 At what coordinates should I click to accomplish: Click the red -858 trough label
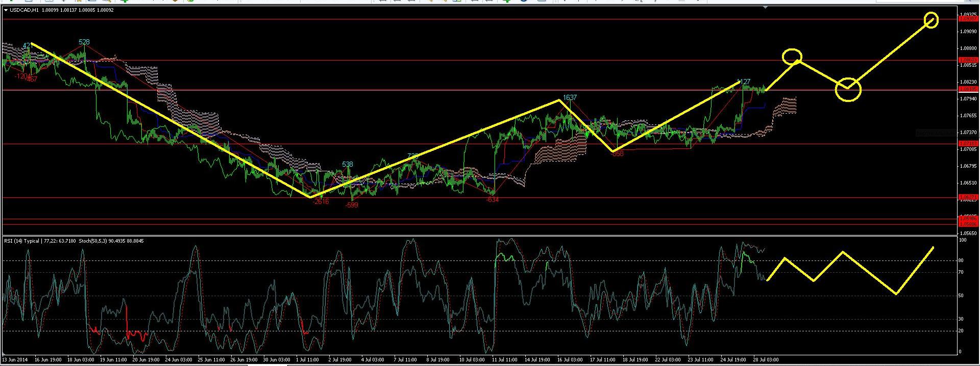617,153
